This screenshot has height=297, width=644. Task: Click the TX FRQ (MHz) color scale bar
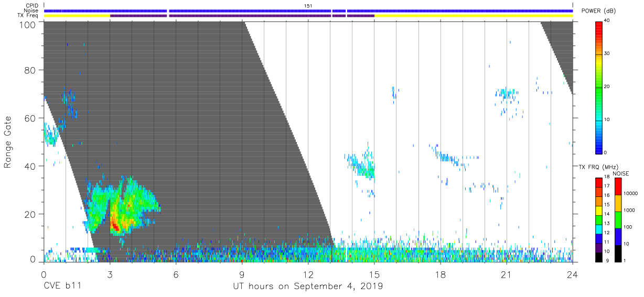pyautogui.click(x=598, y=219)
